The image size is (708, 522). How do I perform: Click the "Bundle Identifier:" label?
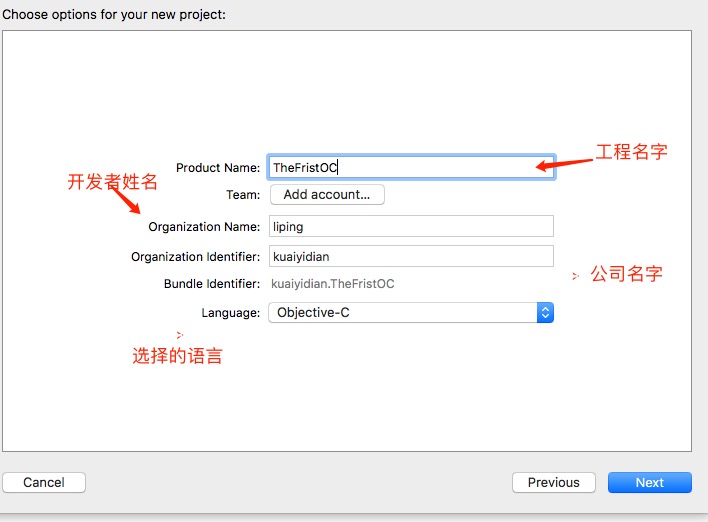coord(211,284)
